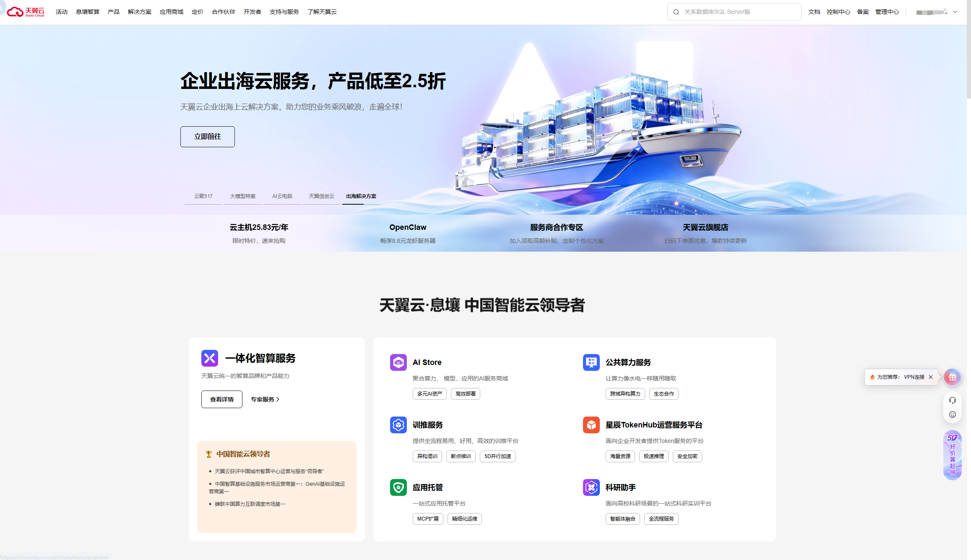
Task: Select the 天翼信创云 banner tab
Action: click(x=322, y=196)
